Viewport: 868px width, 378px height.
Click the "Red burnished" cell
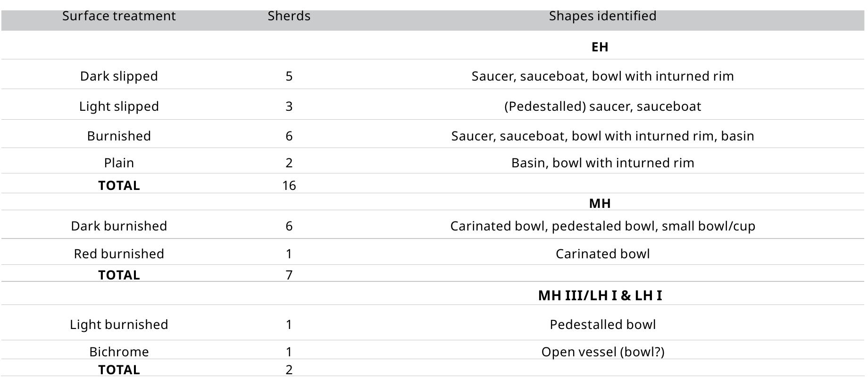pos(119,254)
